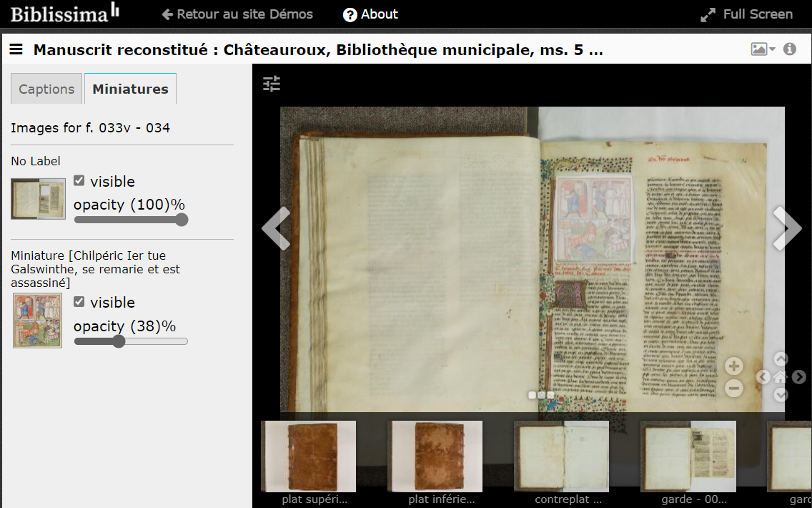Follow the Retour au site Démos link

tap(238, 14)
